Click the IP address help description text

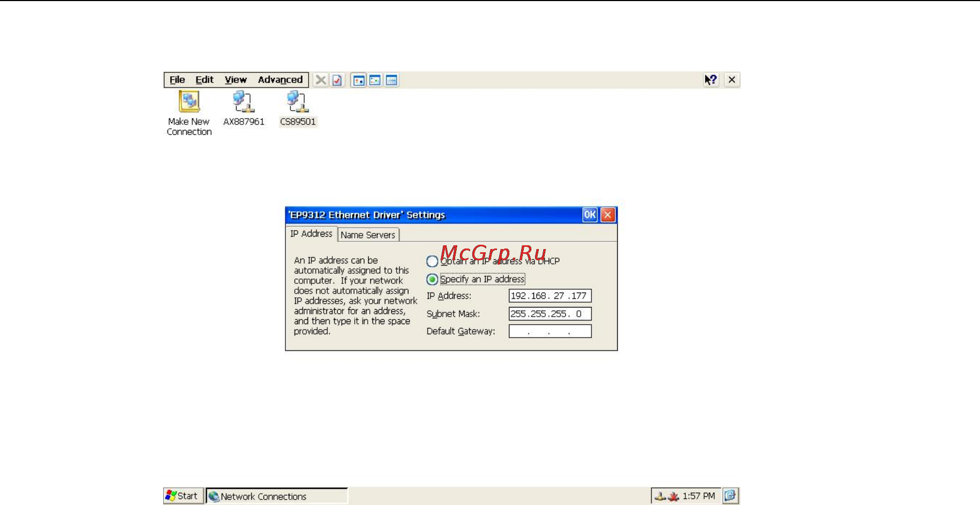click(x=355, y=296)
